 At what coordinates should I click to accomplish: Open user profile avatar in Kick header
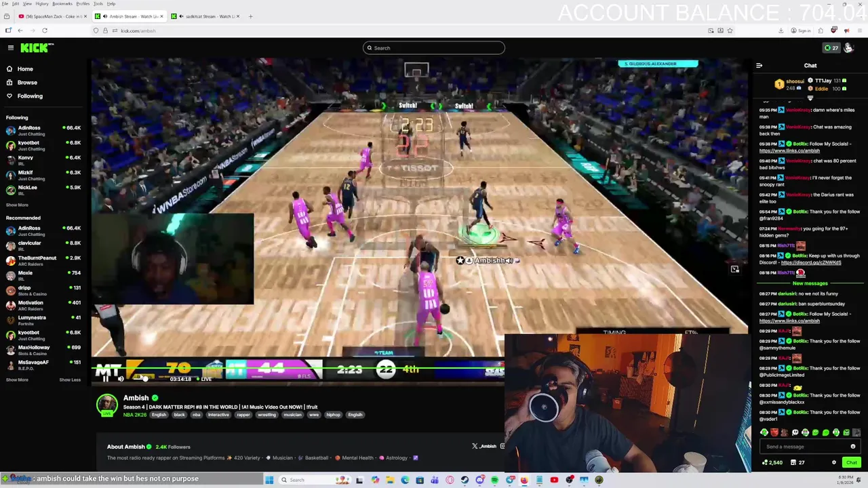(848, 48)
